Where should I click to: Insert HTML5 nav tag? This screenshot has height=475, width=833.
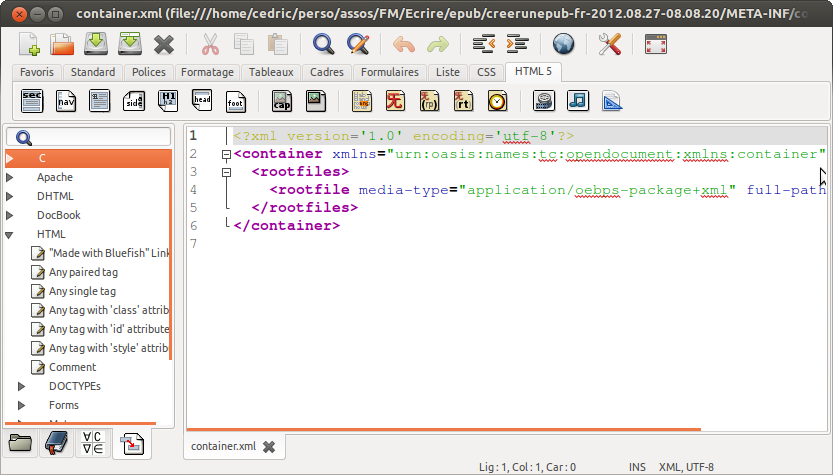point(66,101)
